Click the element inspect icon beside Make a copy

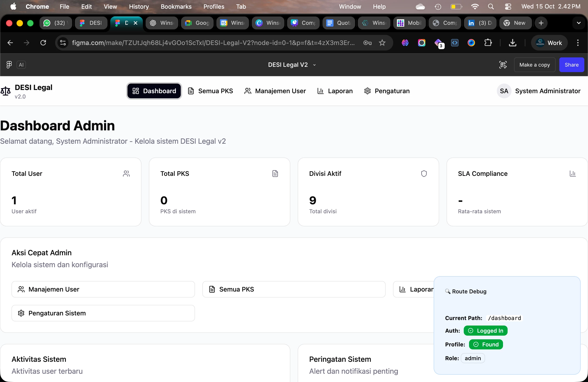[503, 65]
